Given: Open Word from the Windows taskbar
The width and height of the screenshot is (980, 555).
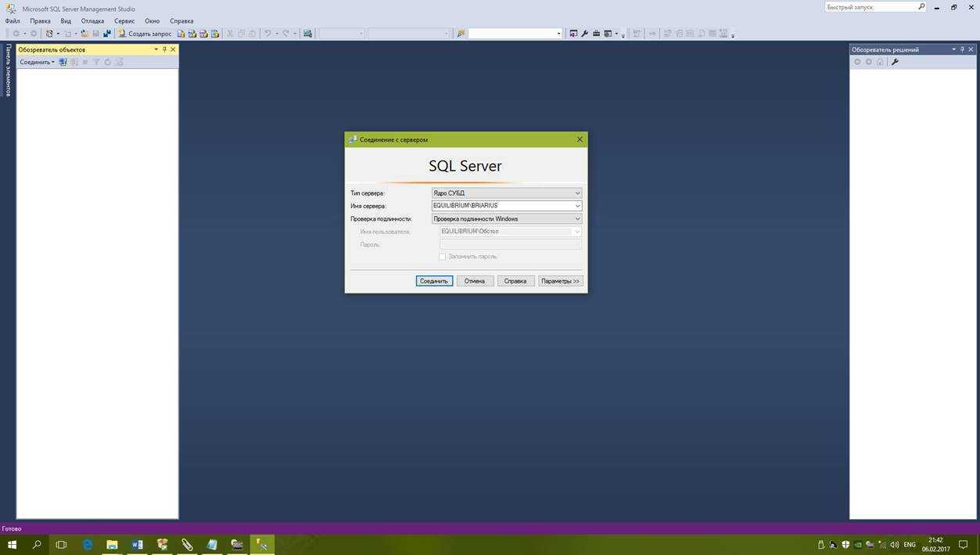Looking at the screenshot, I should [x=137, y=544].
